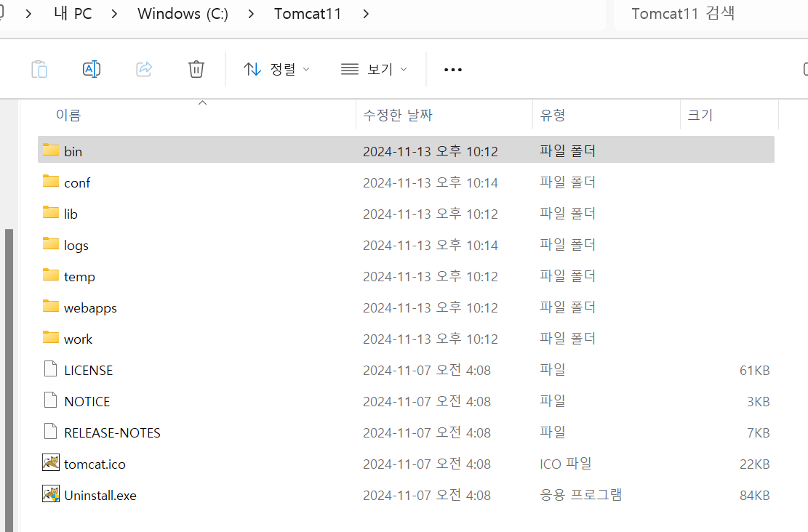
Task: Click the Paste clipboard icon
Action: point(39,69)
